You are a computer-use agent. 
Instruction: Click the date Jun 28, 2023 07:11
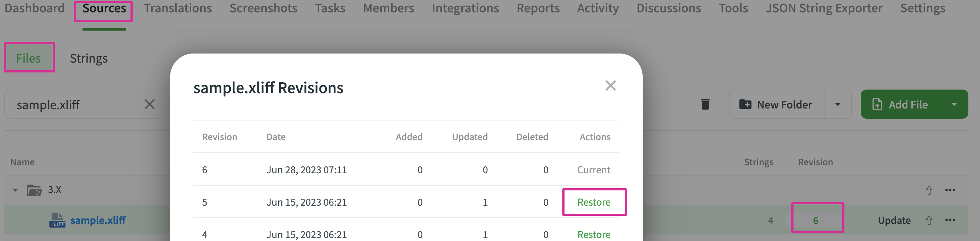click(307, 170)
